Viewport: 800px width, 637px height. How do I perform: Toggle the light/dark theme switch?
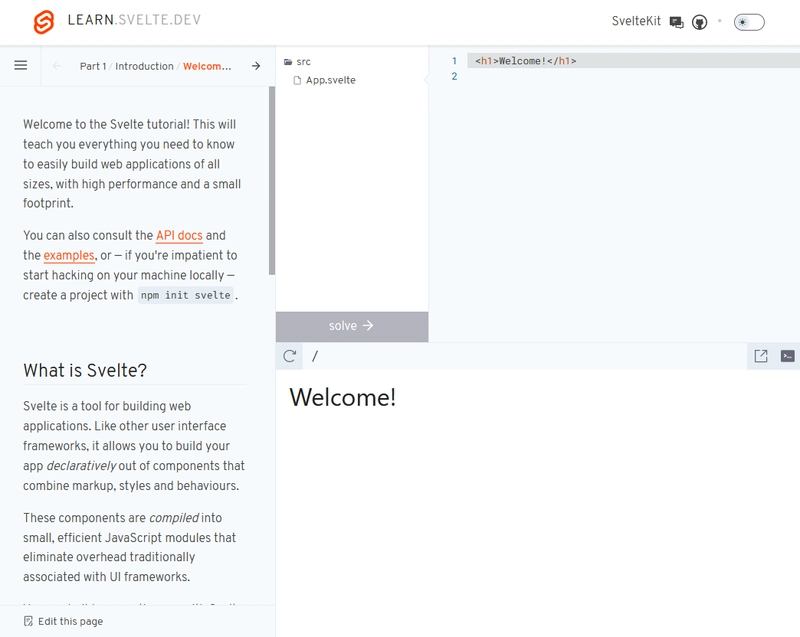point(748,22)
